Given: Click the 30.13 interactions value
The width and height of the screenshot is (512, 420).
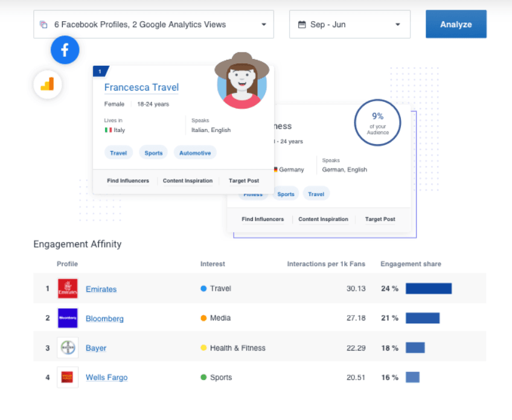Looking at the screenshot, I should click(356, 288).
